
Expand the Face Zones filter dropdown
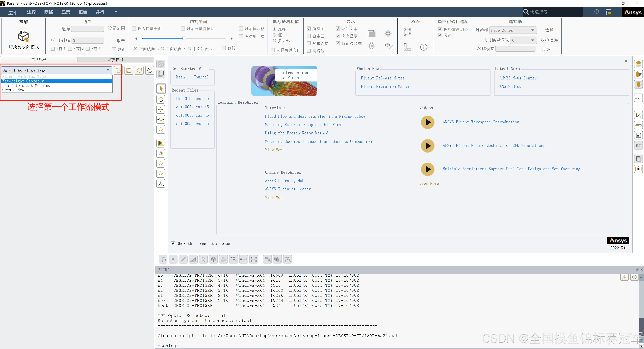click(x=532, y=30)
